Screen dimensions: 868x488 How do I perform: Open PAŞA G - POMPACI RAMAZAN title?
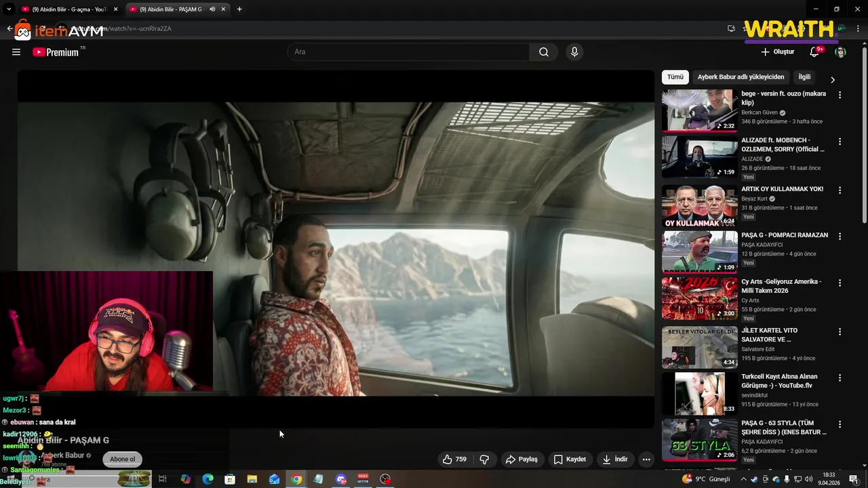pyautogui.click(x=785, y=235)
